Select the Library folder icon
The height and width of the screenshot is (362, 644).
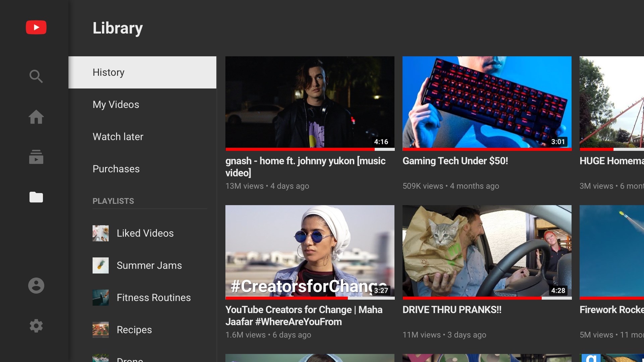pos(36,197)
